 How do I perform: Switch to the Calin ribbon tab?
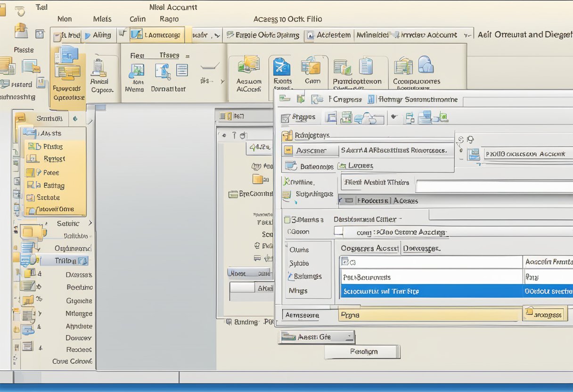(x=137, y=19)
